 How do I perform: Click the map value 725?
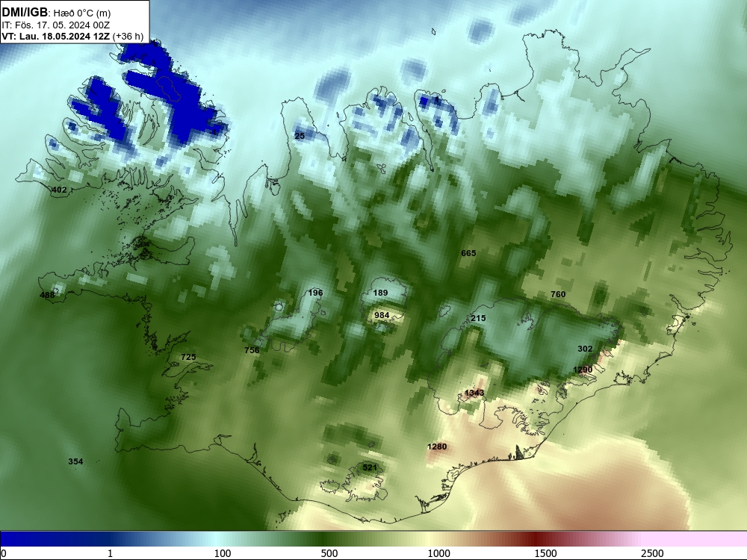point(188,357)
